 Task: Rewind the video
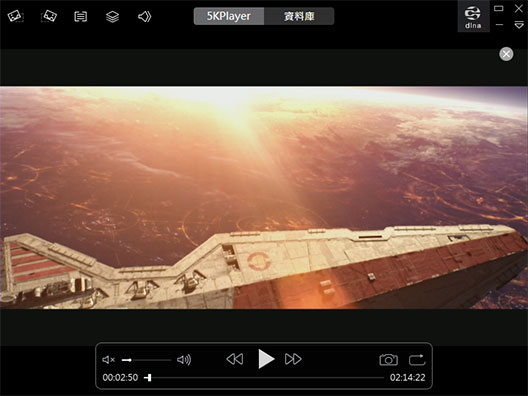pos(235,359)
